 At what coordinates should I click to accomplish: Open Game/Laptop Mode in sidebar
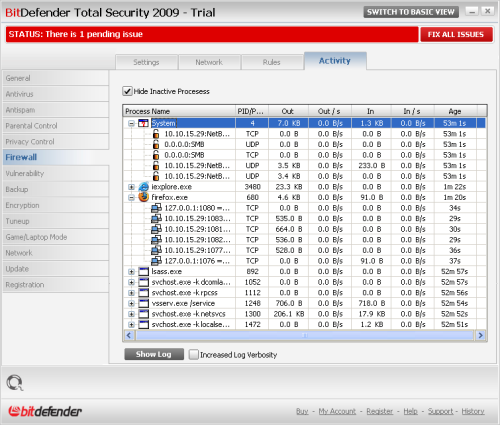tap(56, 237)
